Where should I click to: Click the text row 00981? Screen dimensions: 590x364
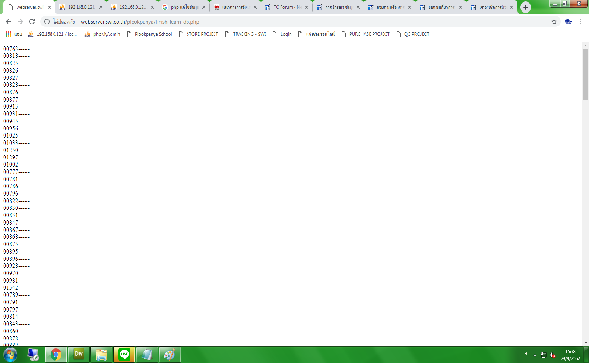[x=11, y=280]
